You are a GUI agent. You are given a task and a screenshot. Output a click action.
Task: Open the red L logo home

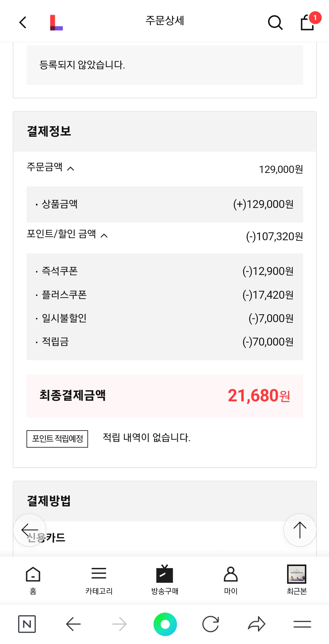pos(56,23)
